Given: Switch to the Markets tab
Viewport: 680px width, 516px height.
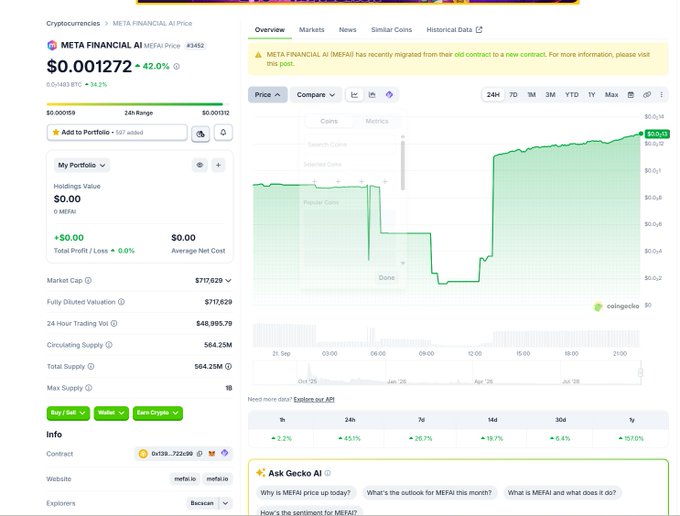Looking at the screenshot, I should [x=312, y=29].
